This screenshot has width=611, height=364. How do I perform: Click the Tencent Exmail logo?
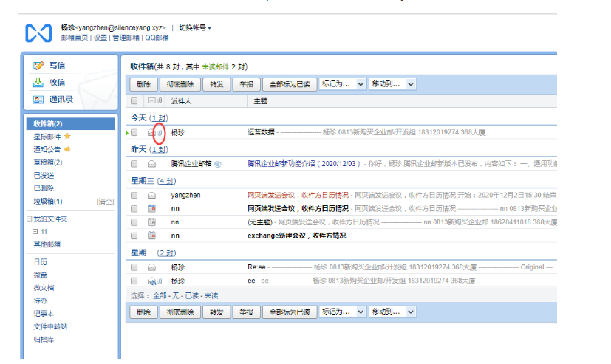38,32
